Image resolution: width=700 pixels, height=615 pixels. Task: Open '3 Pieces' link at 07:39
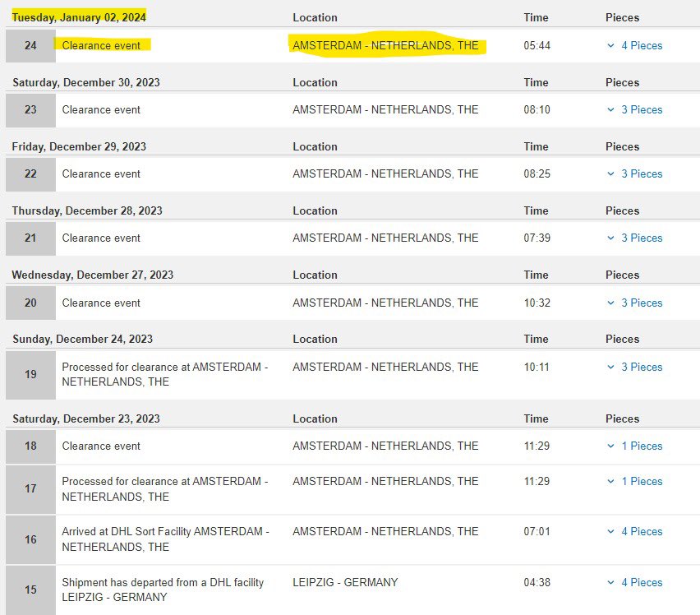(642, 238)
